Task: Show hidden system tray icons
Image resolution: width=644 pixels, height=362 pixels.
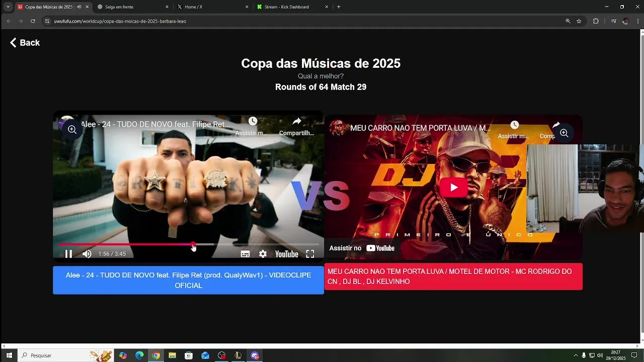Action: click(x=576, y=355)
